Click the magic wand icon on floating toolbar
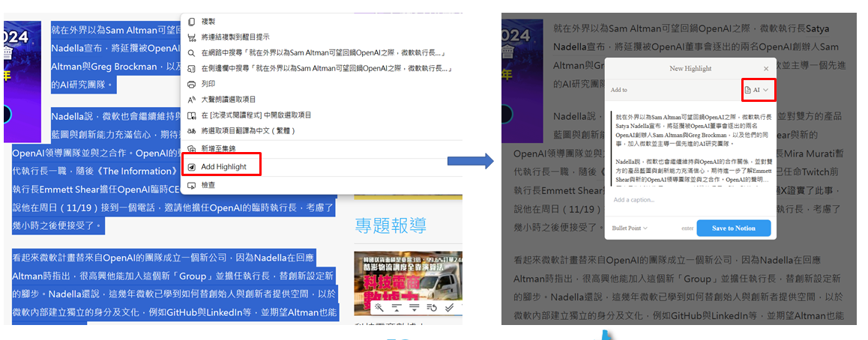Viewport: 868px width, 340px height. 380,307
